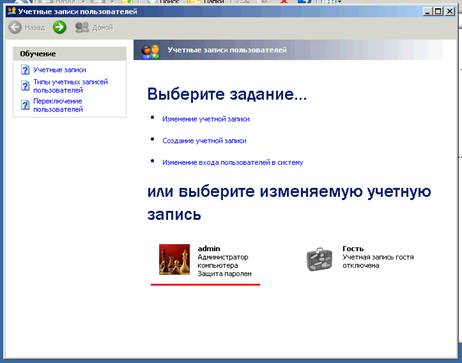
Task: Click Защита паролем text under admin
Action: 225,274
